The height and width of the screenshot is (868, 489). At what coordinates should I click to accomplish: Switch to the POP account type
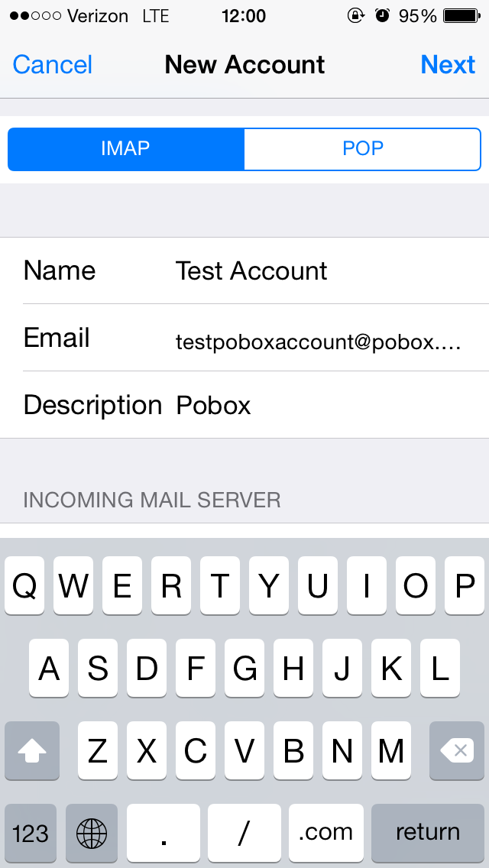tap(363, 149)
